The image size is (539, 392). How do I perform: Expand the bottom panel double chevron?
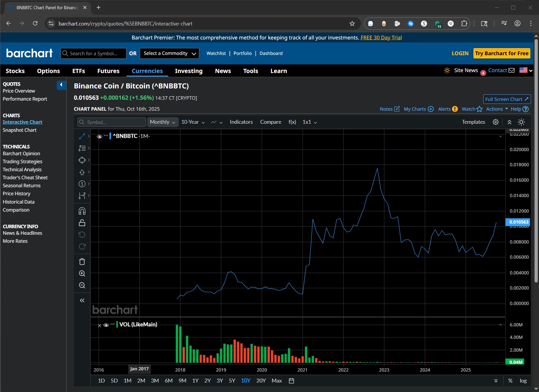pos(496,381)
